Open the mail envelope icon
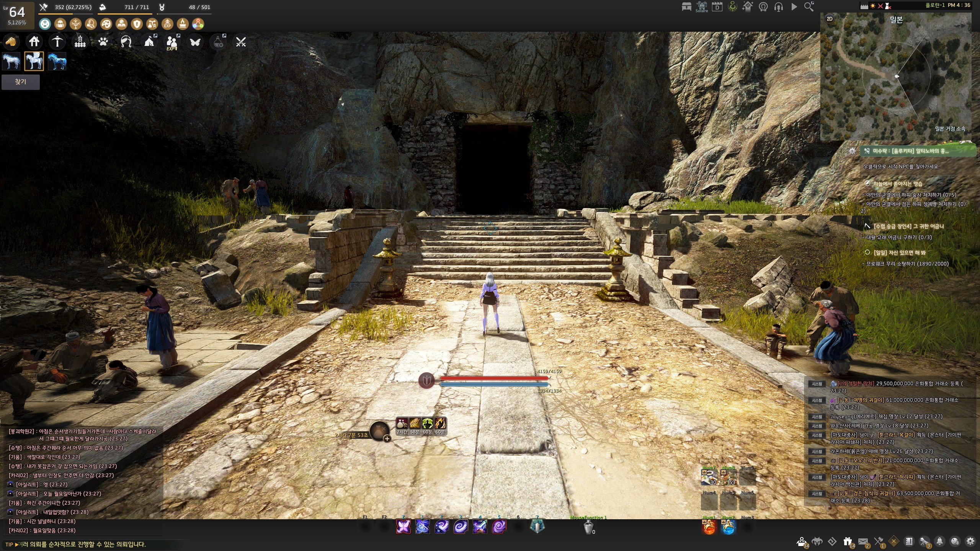The width and height of the screenshot is (980, 551). pyautogui.click(x=863, y=541)
